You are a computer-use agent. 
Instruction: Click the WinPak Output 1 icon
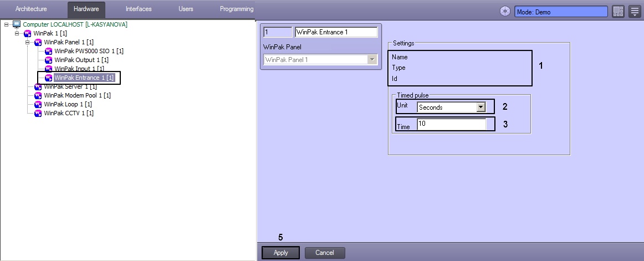pos(48,60)
